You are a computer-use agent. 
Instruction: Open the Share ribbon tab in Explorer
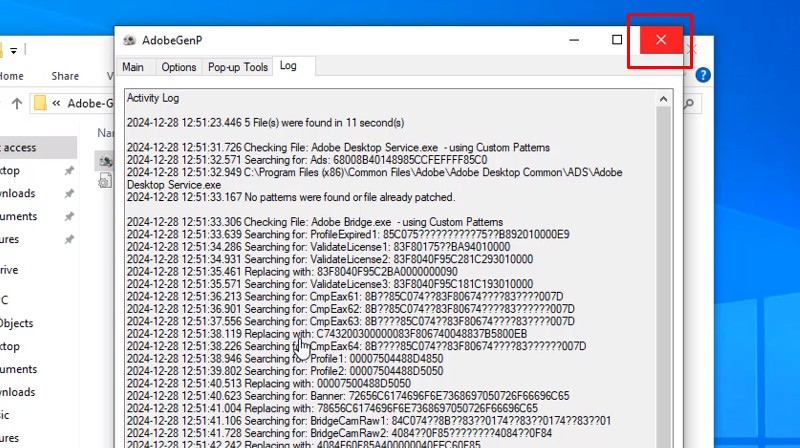(x=65, y=76)
